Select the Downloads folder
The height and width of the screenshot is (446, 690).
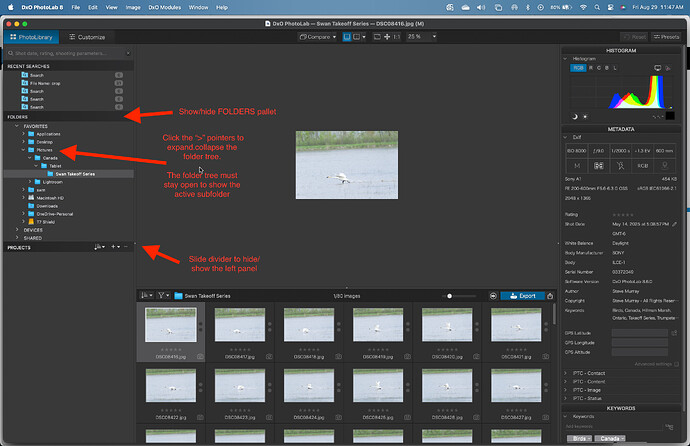(47, 206)
